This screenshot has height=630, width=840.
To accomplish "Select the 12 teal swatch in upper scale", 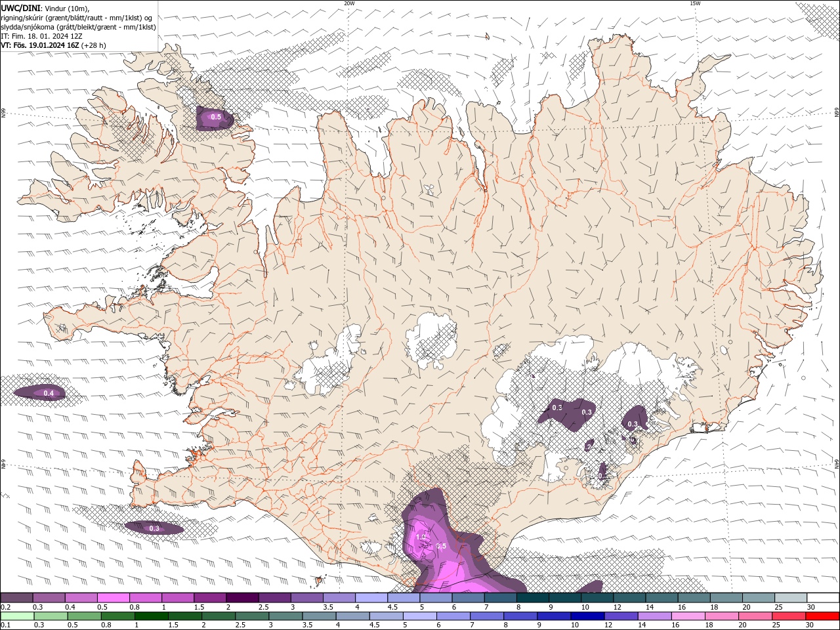I will tap(629, 598).
